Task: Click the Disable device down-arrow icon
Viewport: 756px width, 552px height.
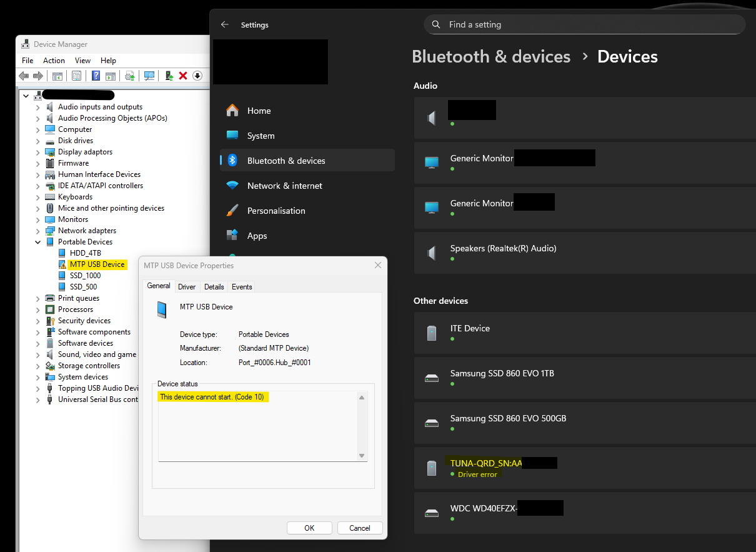Action: coord(197,76)
